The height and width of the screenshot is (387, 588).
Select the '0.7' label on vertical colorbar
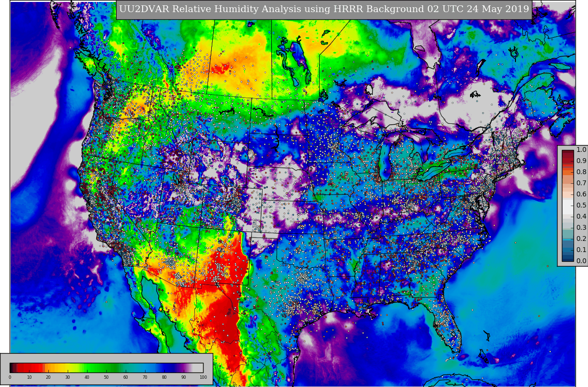[x=581, y=183]
